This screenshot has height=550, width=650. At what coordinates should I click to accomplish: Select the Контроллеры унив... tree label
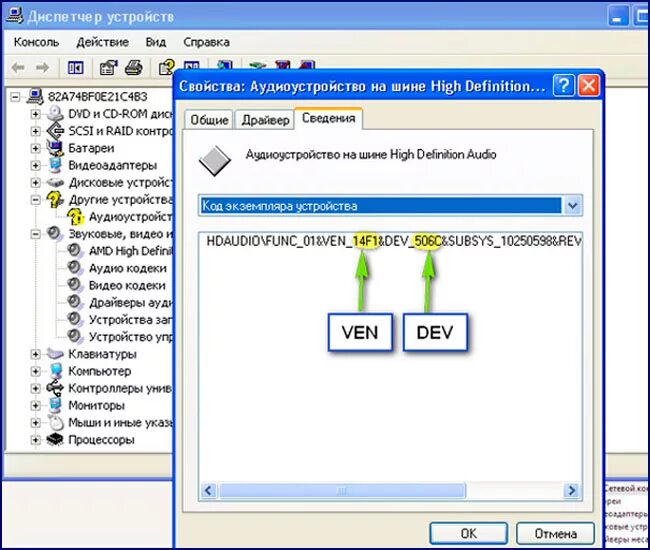coord(120,388)
